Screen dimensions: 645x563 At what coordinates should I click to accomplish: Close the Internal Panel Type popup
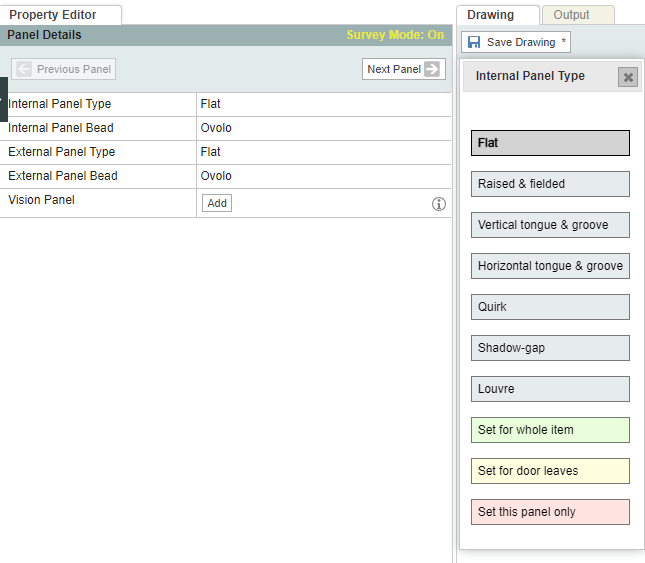[x=627, y=77]
